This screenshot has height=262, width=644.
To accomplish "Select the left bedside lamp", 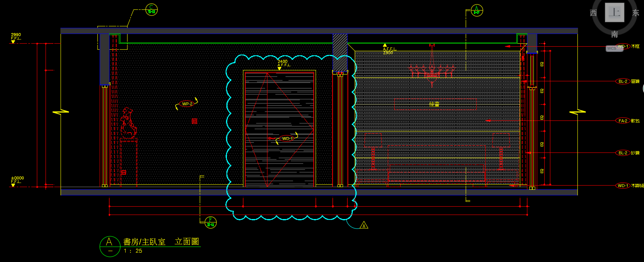I will (373, 151).
